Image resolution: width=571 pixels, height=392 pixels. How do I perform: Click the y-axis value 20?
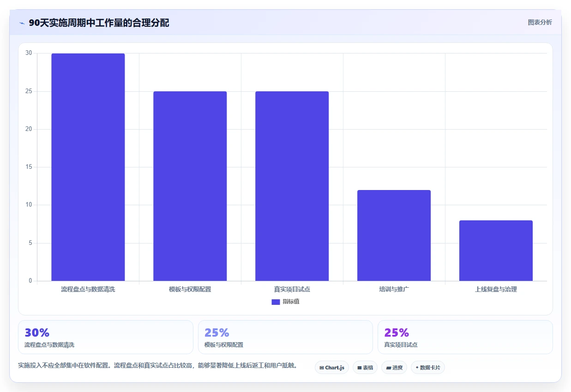coord(29,129)
